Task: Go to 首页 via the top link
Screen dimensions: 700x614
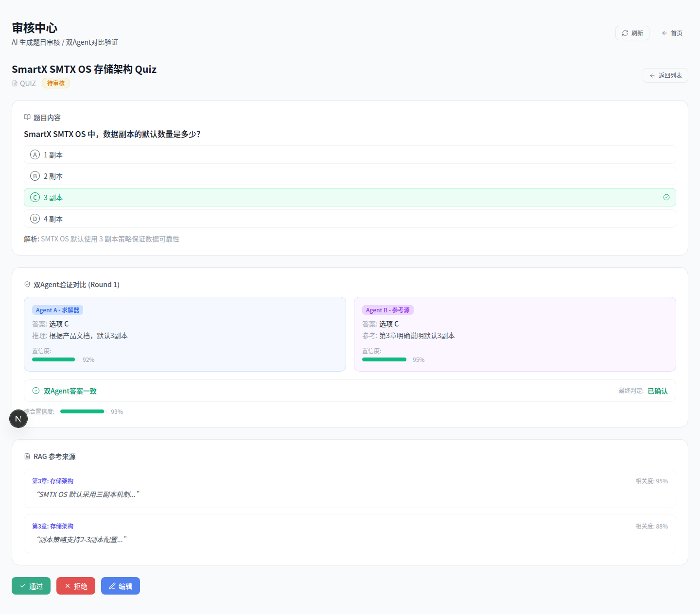Action: pos(672,33)
